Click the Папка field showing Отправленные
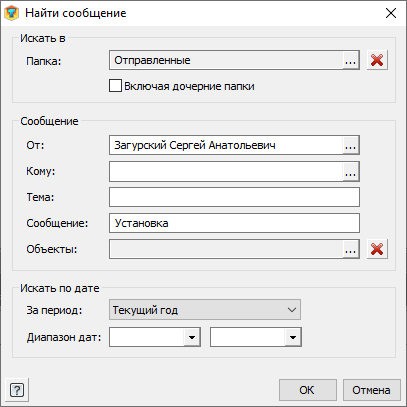 pos(226,60)
